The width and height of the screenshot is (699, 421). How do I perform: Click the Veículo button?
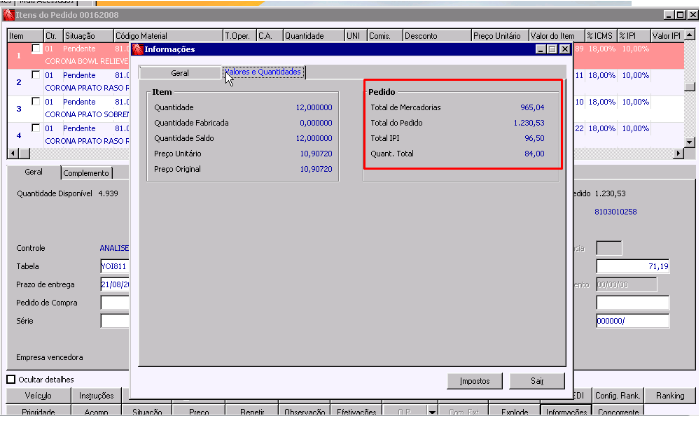pyautogui.click(x=38, y=396)
